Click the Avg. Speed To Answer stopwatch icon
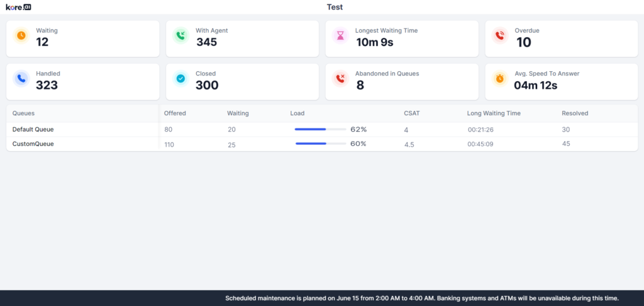The width and height of the screenshot is (644, 306). (x=500, y=79)
